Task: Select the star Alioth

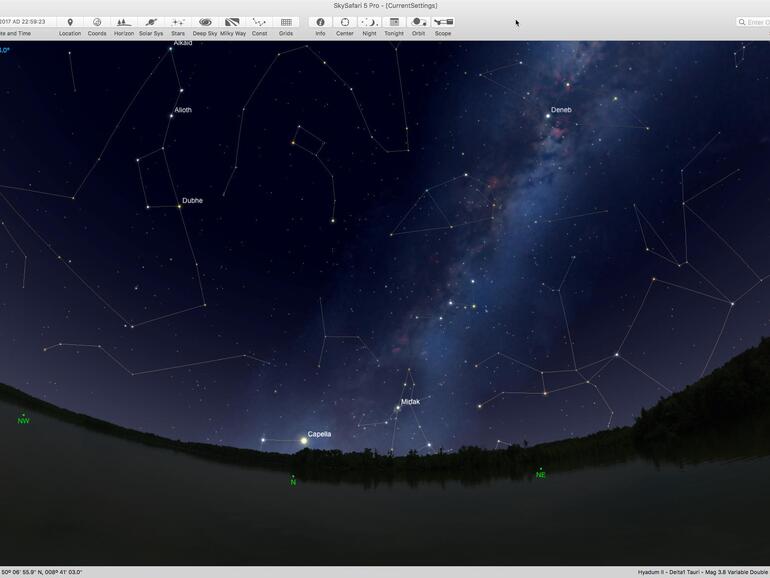Action: coord(171,116)
